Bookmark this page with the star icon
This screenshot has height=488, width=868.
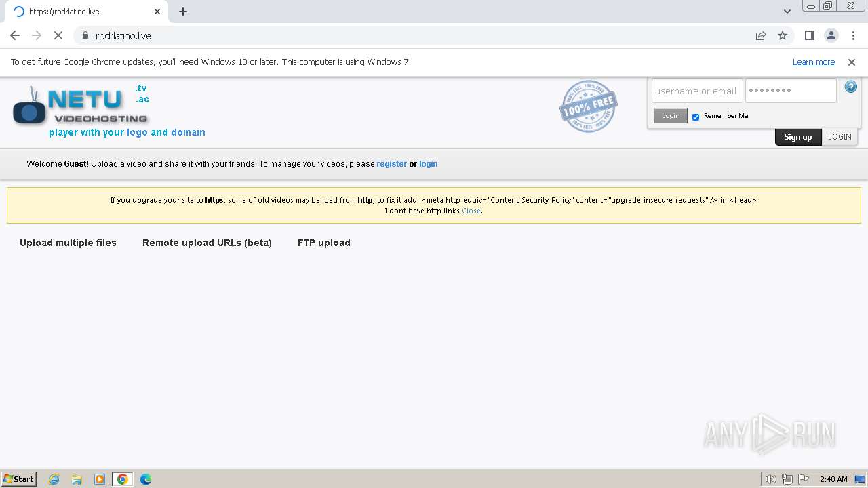click(x=783, y=35)
